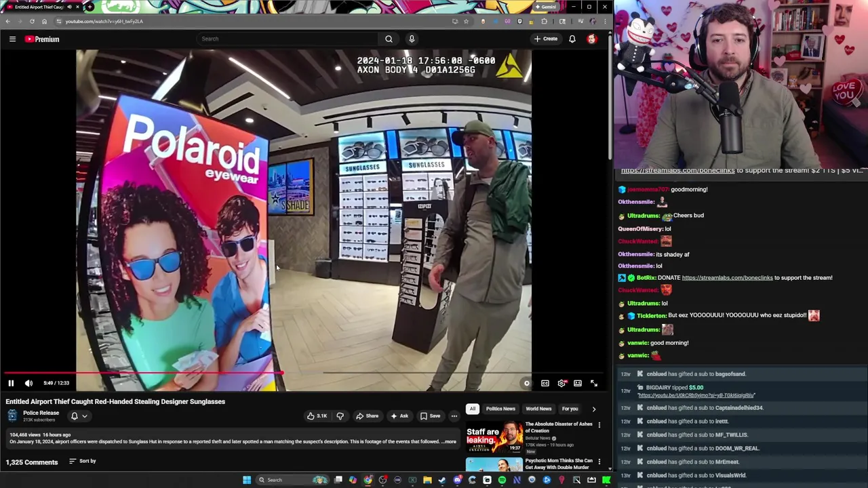The height and width of the screenshot is (488, 868).
Task: Open YouTube notifications bell
Action: pos(572,39)
